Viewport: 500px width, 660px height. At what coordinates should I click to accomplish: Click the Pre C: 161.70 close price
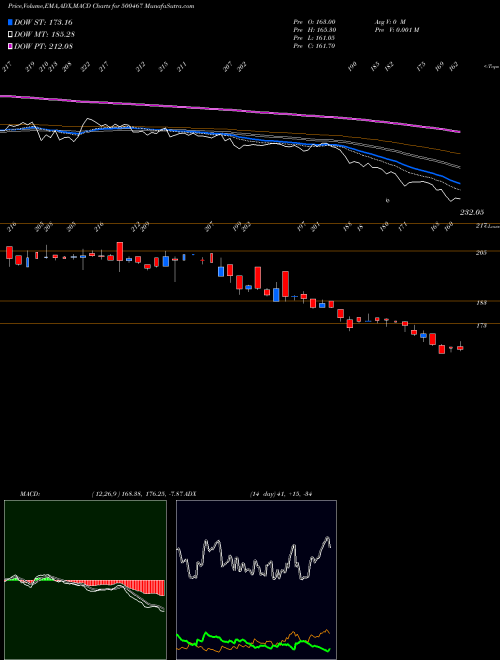(314, 46)
